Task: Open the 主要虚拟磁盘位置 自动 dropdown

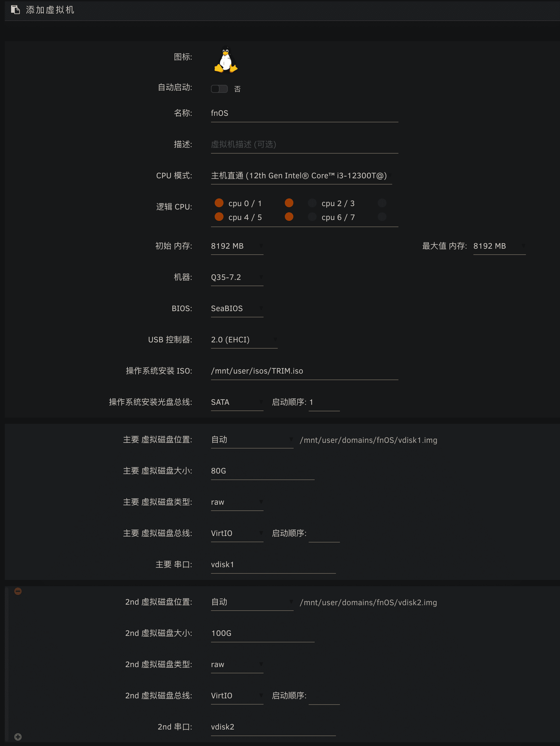Action: point(252,440)
